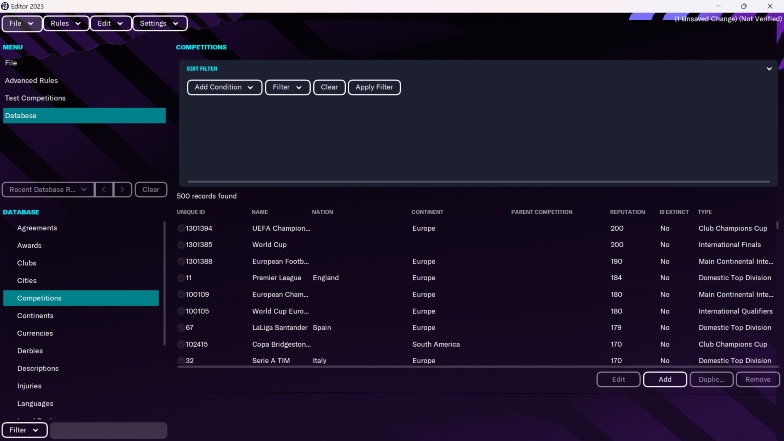This screenshot has height=441, width=784.
Task: Tick the selector for record 100105
Action: click(x=181, y=311)
